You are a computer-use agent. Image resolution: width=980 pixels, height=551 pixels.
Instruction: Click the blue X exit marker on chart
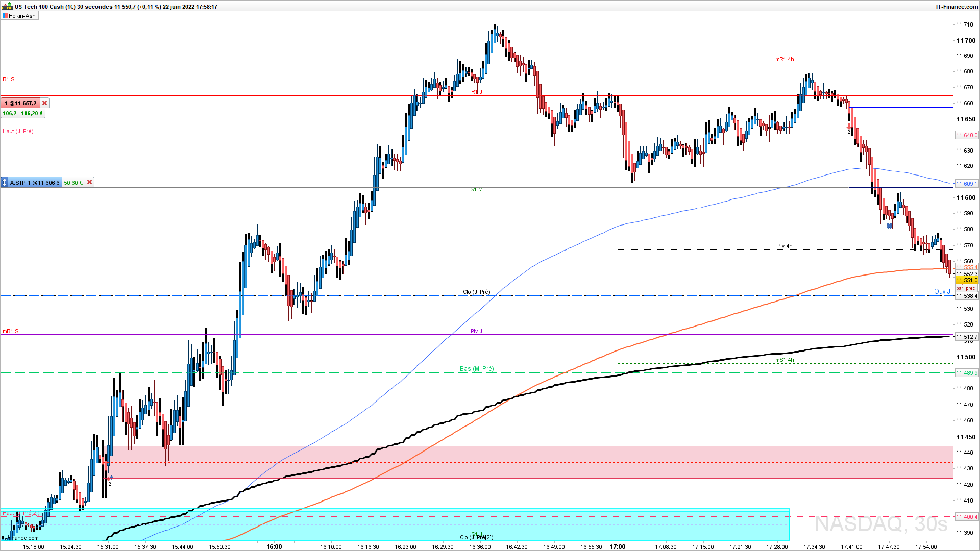pos(890,226)
